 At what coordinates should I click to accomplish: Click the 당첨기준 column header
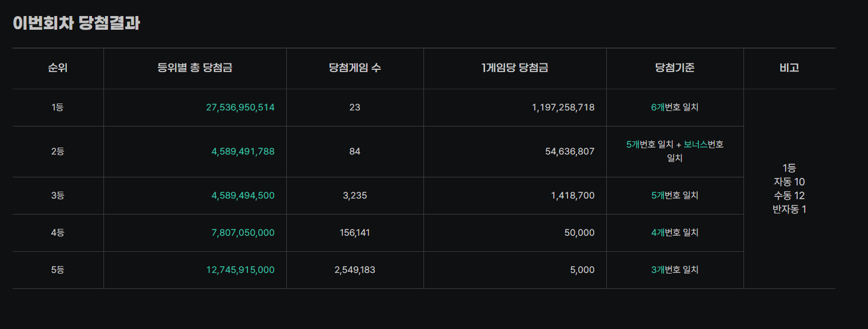(675, 68)
